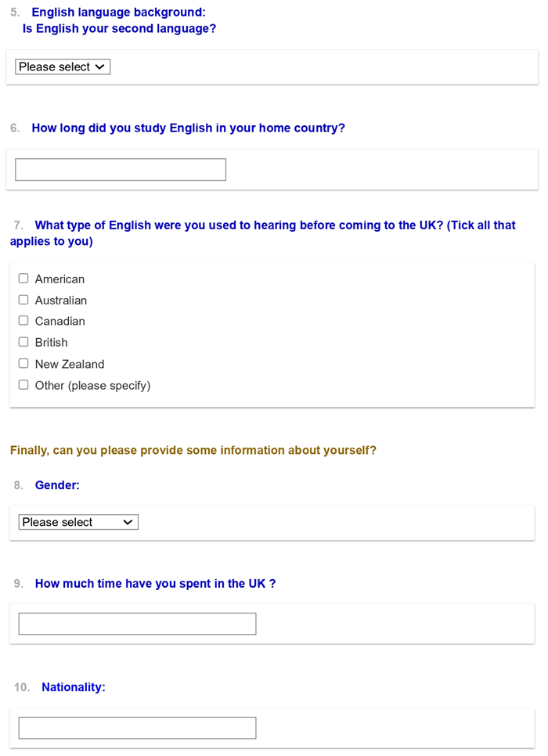Expand the Gender dropdown

point(78,522)
